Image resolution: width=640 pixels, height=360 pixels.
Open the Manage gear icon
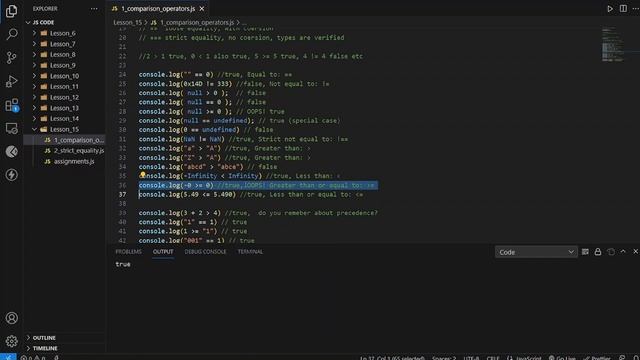click(11, 341)
